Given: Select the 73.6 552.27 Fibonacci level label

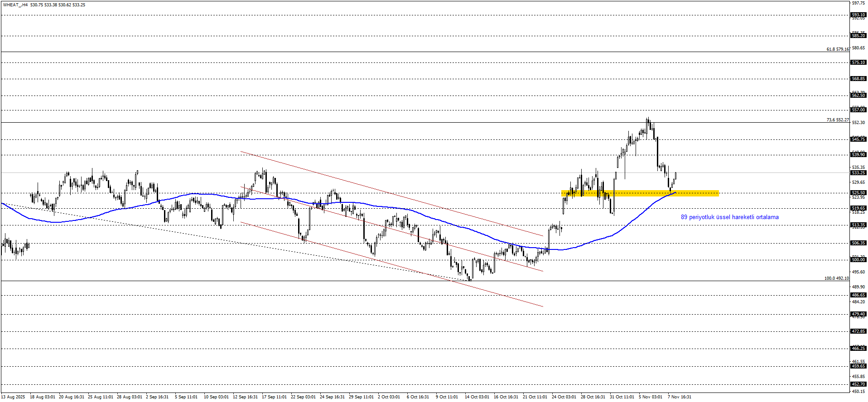Looking at the screenshot, I should 837,120.
